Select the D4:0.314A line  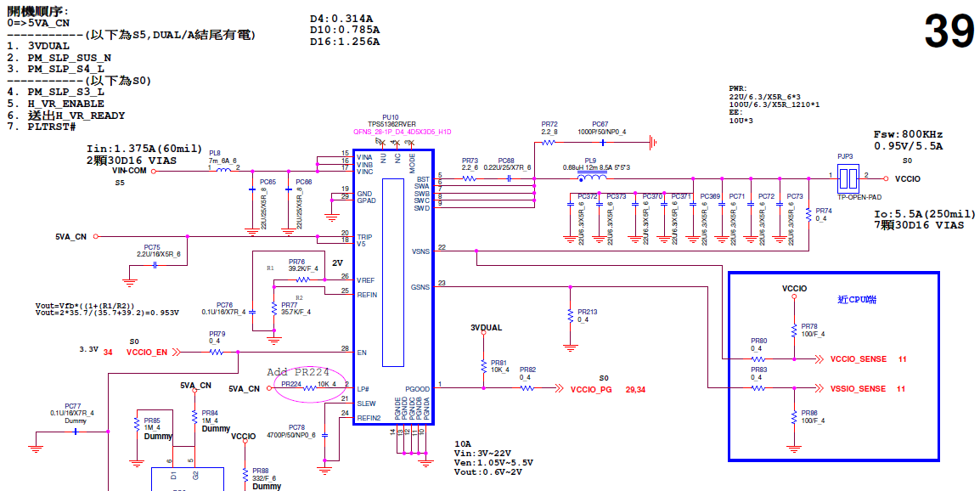coord(342,19)
